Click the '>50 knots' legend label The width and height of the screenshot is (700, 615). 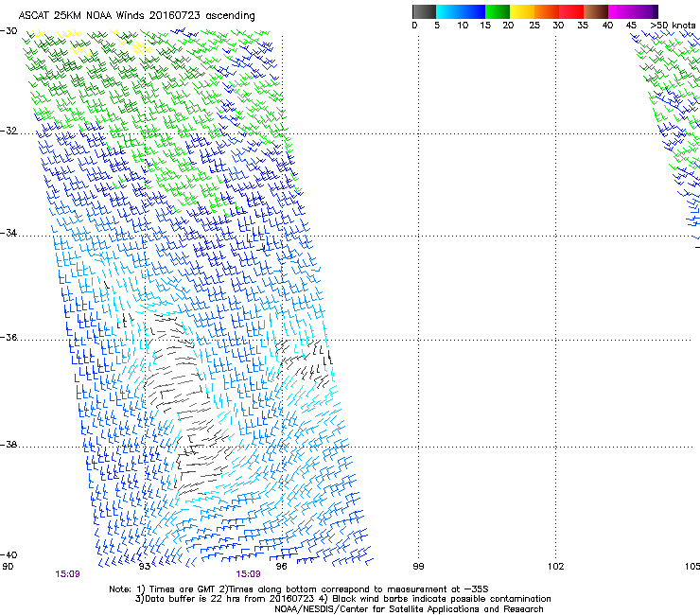(673, 26)
